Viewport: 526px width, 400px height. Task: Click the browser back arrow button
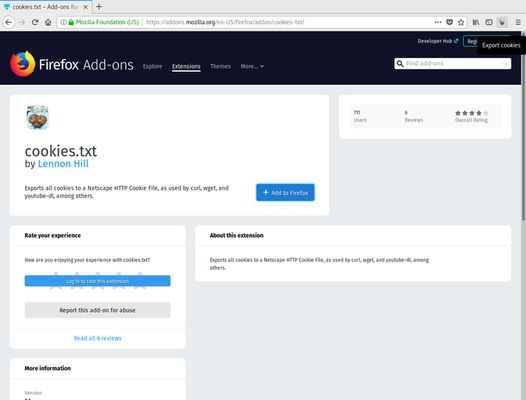point(9,22)
